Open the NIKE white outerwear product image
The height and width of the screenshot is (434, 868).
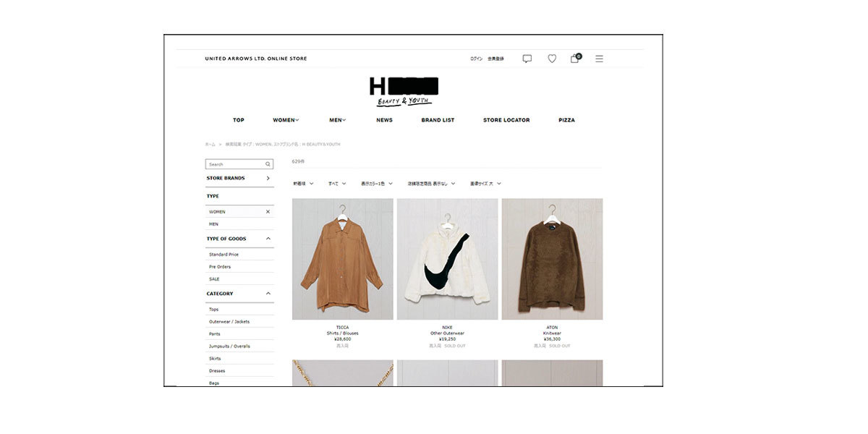(448, 259)
